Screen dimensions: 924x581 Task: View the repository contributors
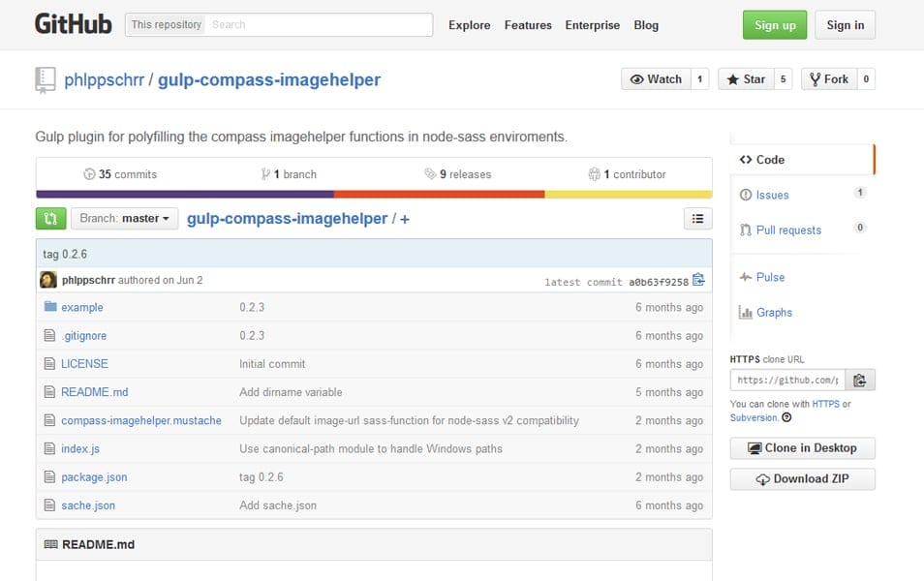(x=629, y=174)
